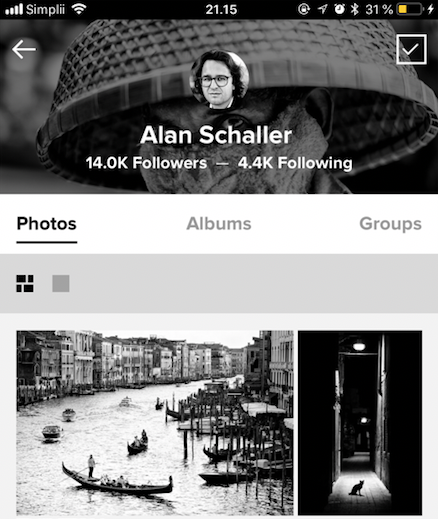Open the Photos tab
The width and height of the screenshot is (438, 519).
click(47, 224)
